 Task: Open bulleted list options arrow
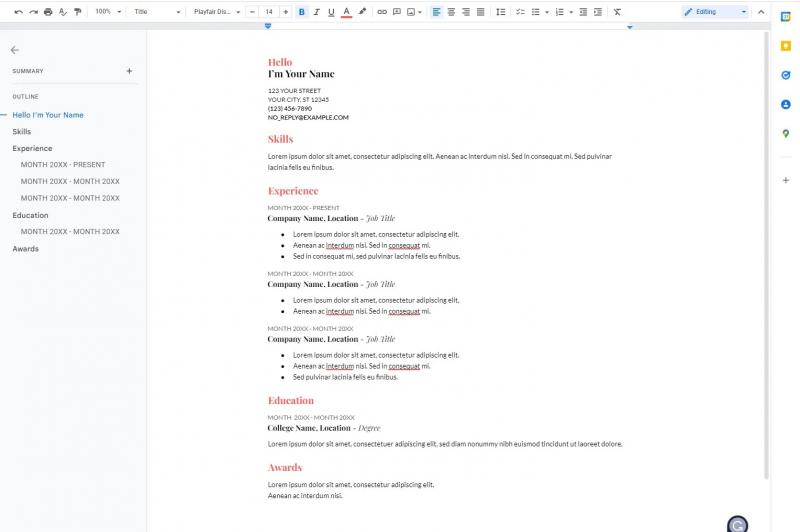(x=547, y=12)
